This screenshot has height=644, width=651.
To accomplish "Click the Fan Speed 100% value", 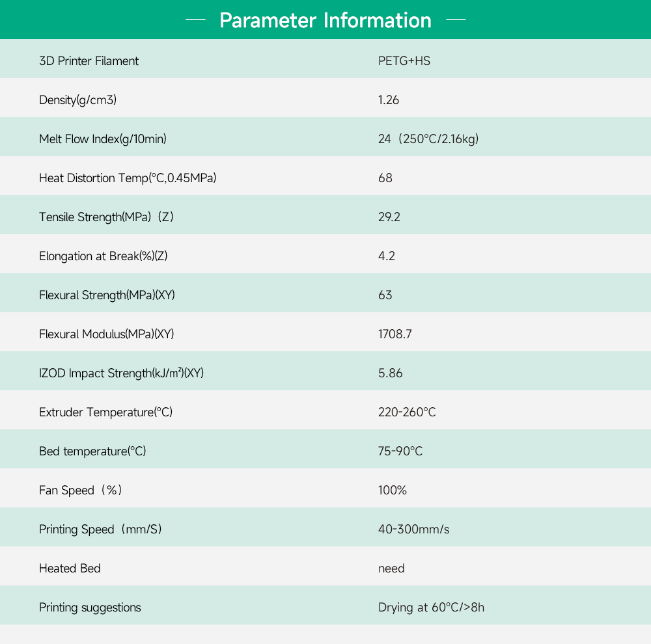I will (x=393, y=490).
